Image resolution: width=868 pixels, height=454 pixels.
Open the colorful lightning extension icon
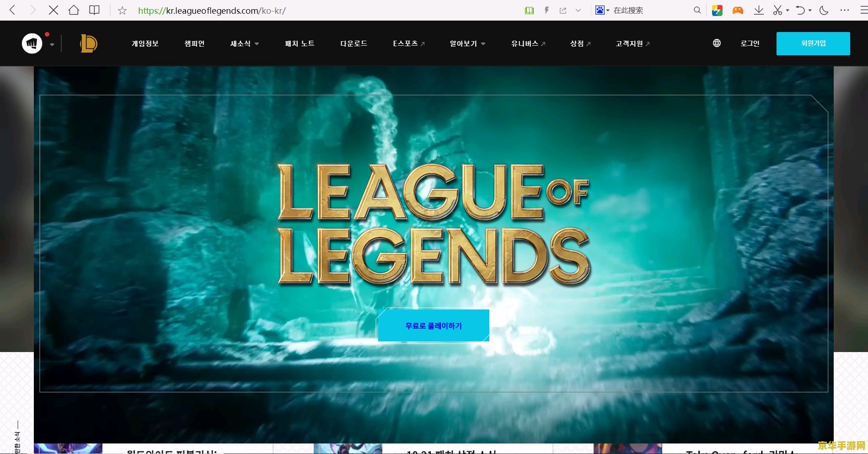717,11
